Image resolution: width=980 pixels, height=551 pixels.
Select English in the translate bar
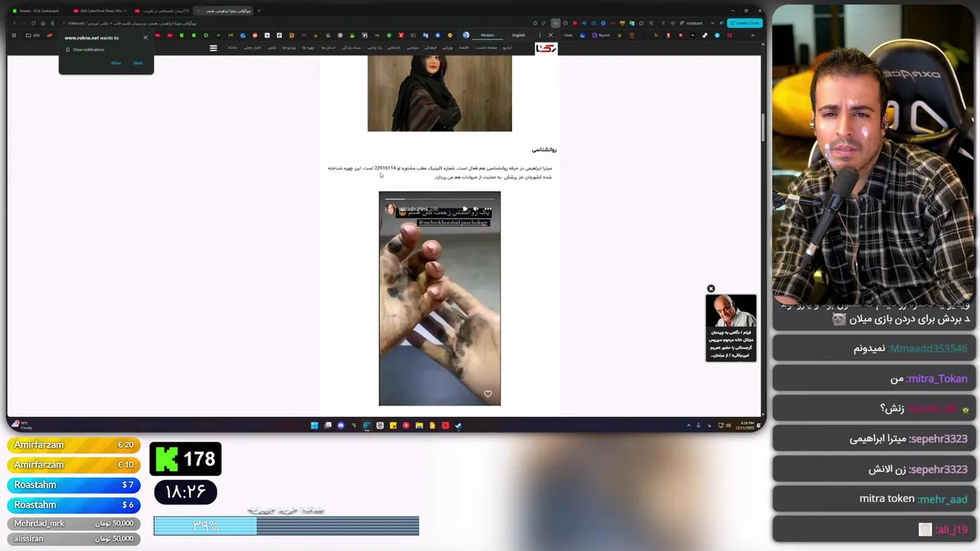click(518, 35)
